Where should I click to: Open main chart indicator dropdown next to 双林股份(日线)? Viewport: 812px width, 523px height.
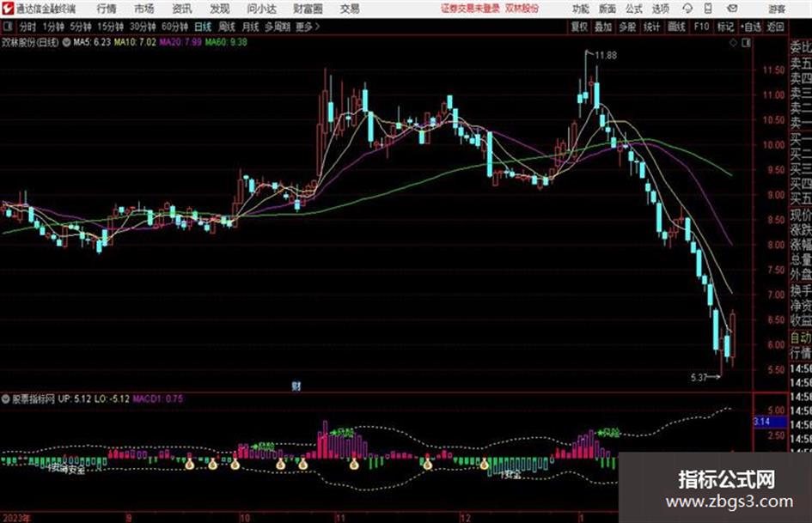coord(66,42)
